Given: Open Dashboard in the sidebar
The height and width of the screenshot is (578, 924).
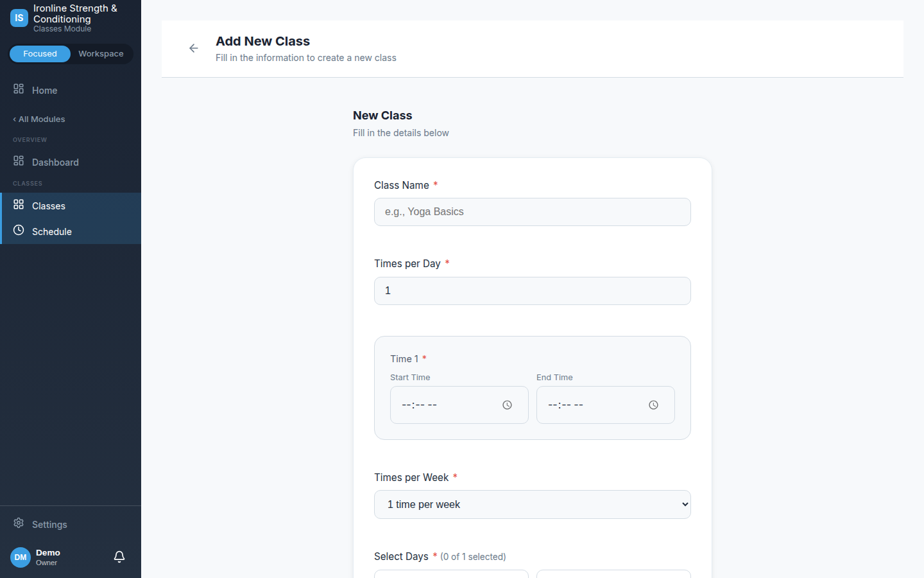Looking at the screenshot, I should point(71,162).
